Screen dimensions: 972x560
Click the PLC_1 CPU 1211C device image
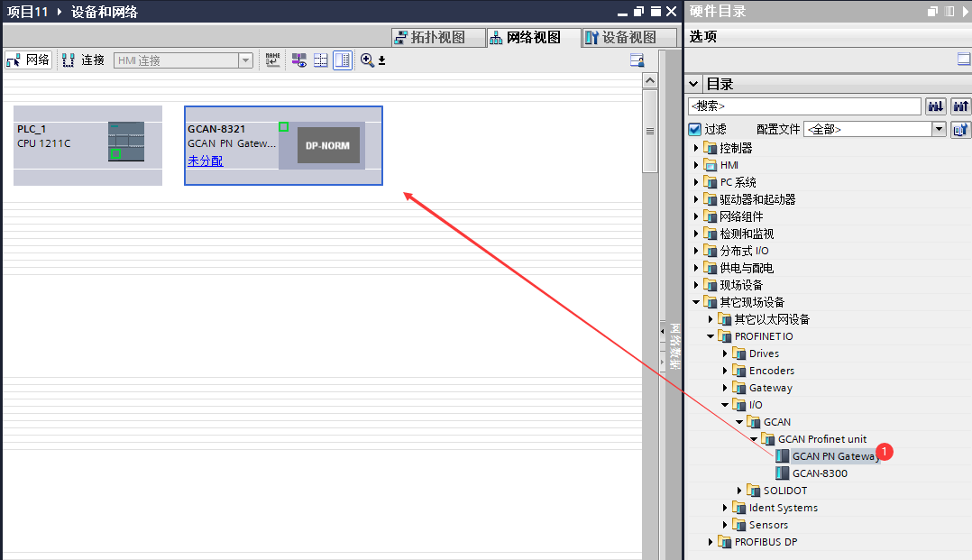click(126, 142)
